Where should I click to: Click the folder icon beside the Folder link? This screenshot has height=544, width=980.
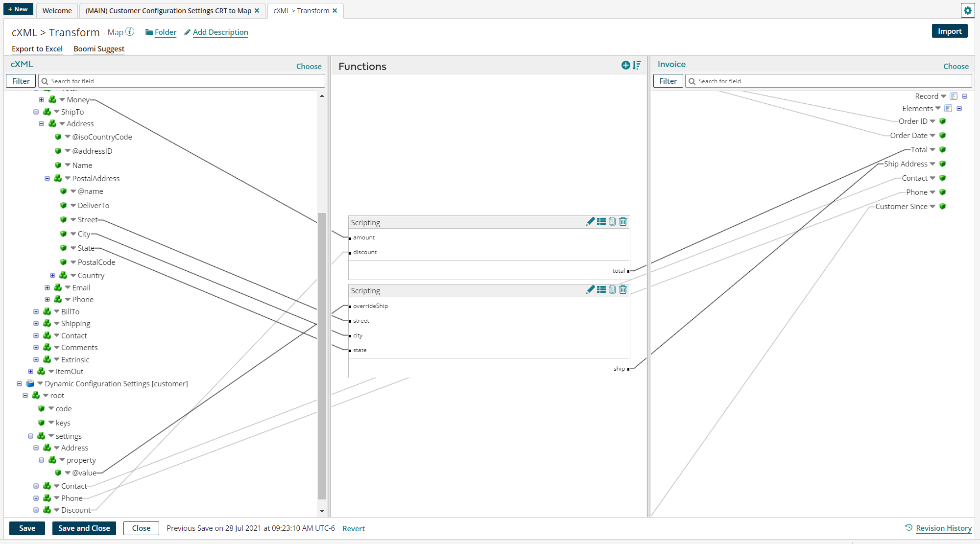[149, 32]
